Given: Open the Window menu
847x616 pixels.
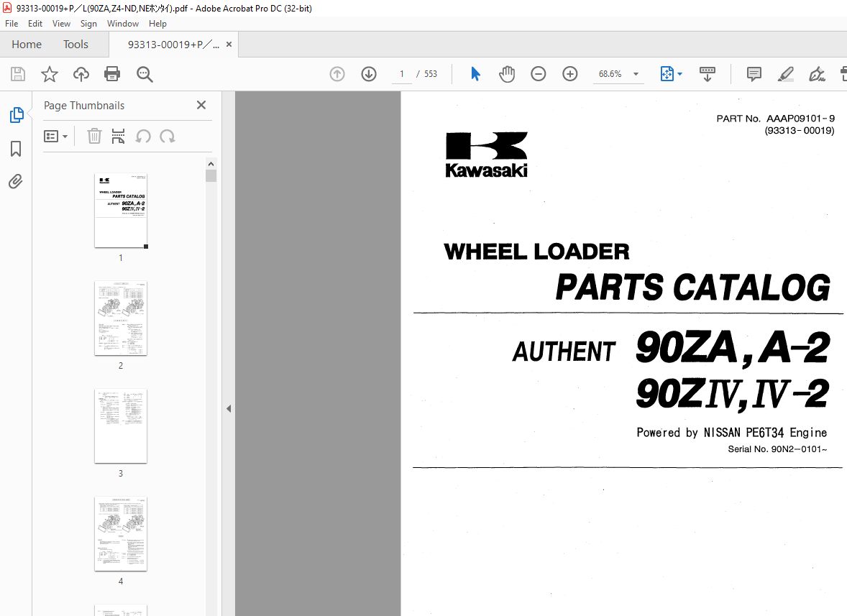Looking at the screenshot, I should [x=123, y=24].
